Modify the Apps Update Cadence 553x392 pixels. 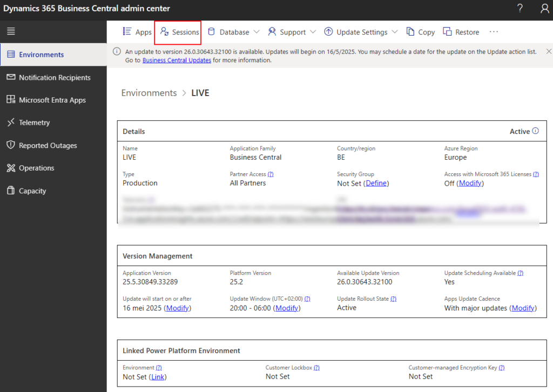click(x=523, y=308)
